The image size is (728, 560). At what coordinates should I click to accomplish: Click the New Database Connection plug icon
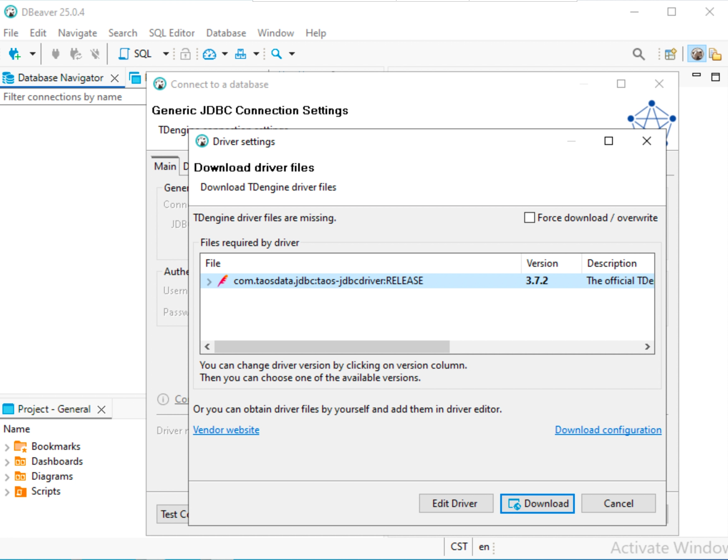coord(14,54)
